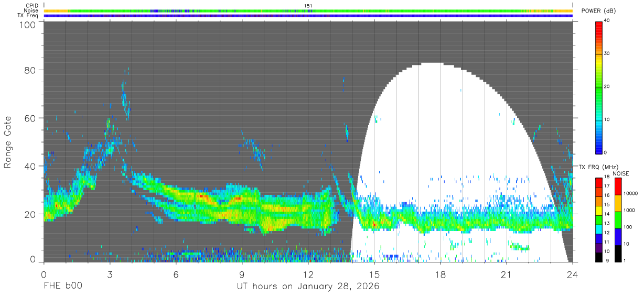This screenshot has width=644, height=297.
Task: Click the 100 label on NOISE scale
Action: coord(628,227)
